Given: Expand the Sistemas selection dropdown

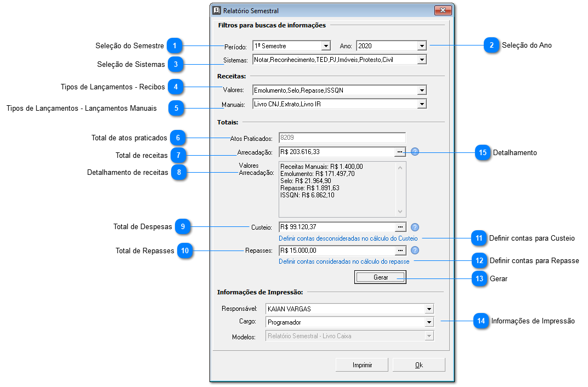Looking at the screenshot, I should pos(421,59).
